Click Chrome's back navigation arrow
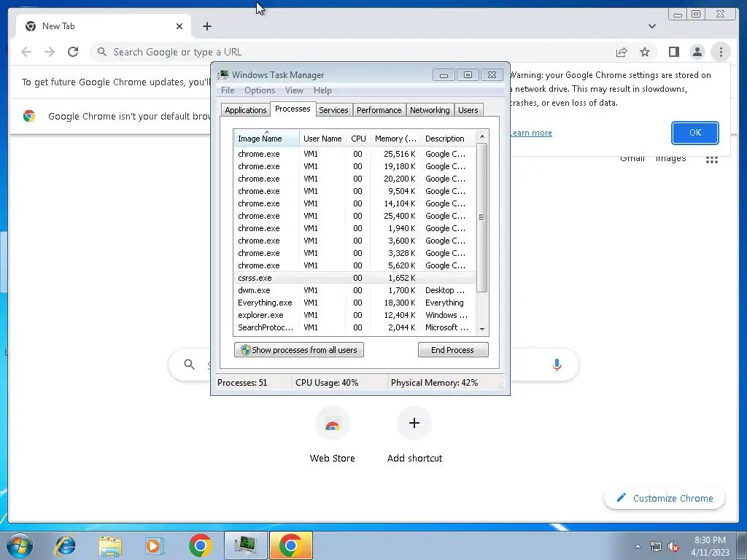The height and width of the screenshot is (560, 747). tap(26, 52)
